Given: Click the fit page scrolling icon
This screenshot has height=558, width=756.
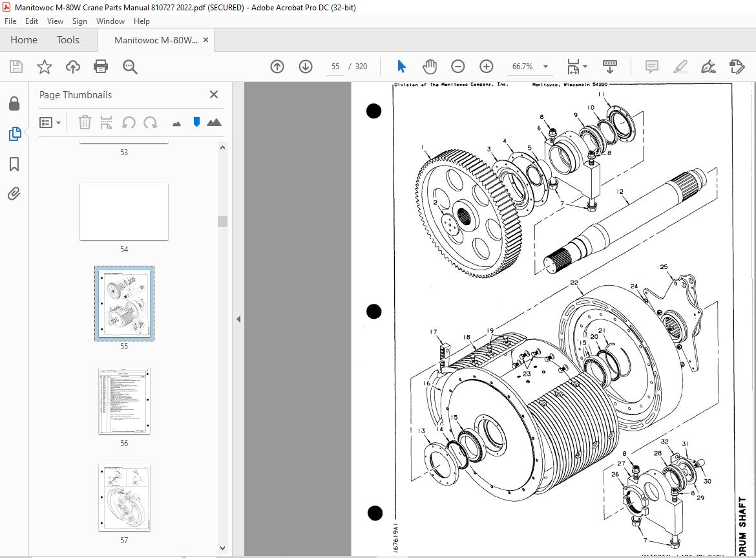Looking at the screenshot, I should (573, 67).
